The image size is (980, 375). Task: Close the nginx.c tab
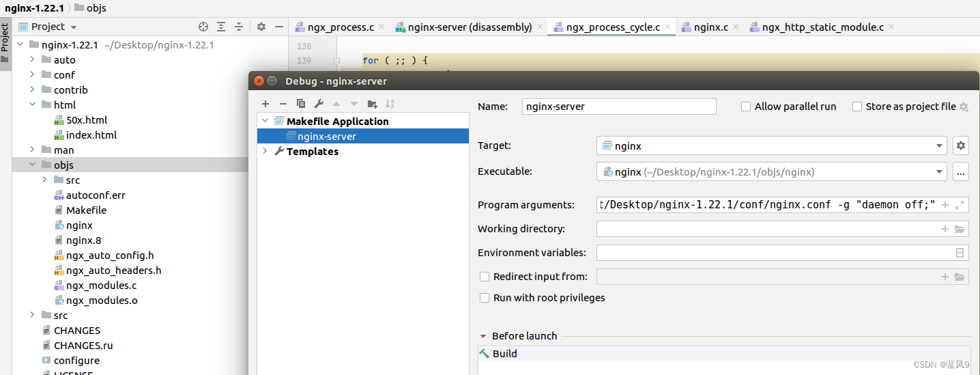736,27
